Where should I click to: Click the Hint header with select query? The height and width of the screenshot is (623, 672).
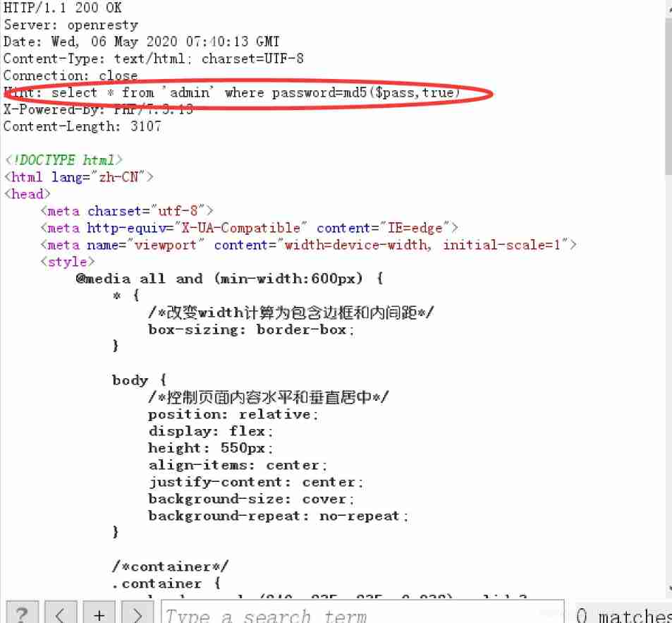232,92
